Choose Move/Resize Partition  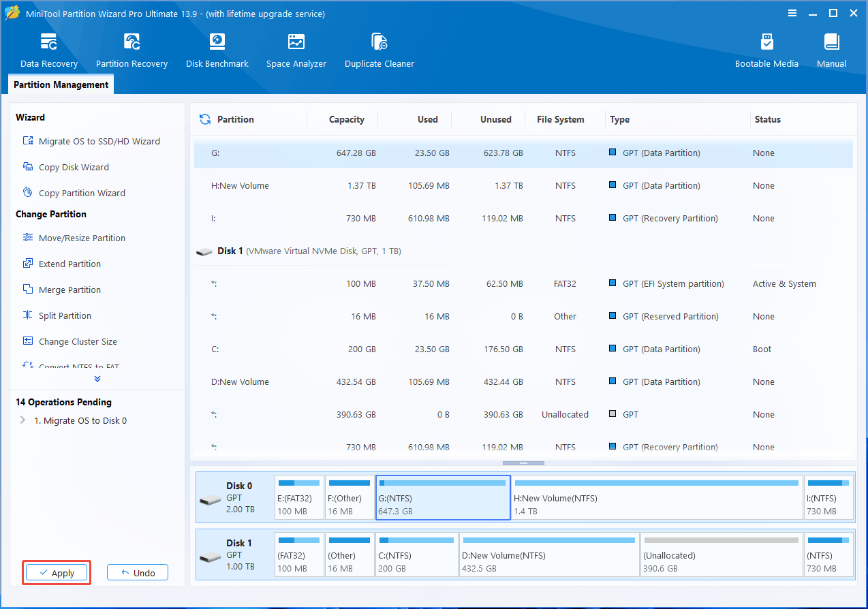click(74, 238)
